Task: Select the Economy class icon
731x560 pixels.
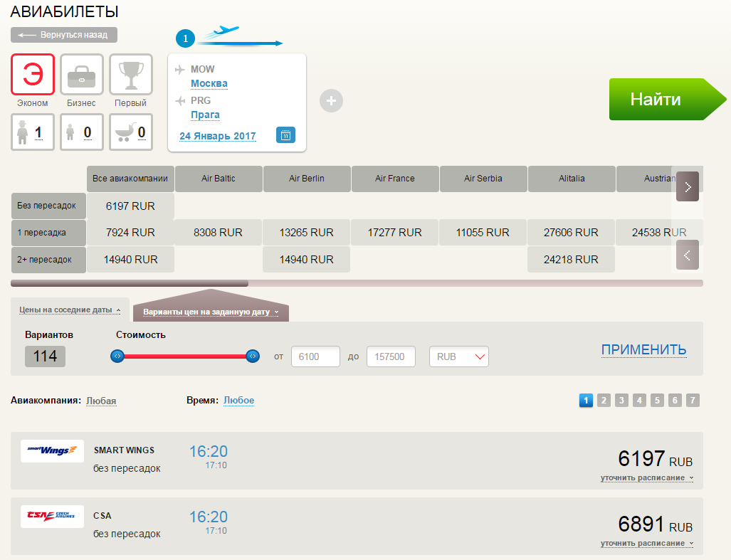Action: coord(33,75)
